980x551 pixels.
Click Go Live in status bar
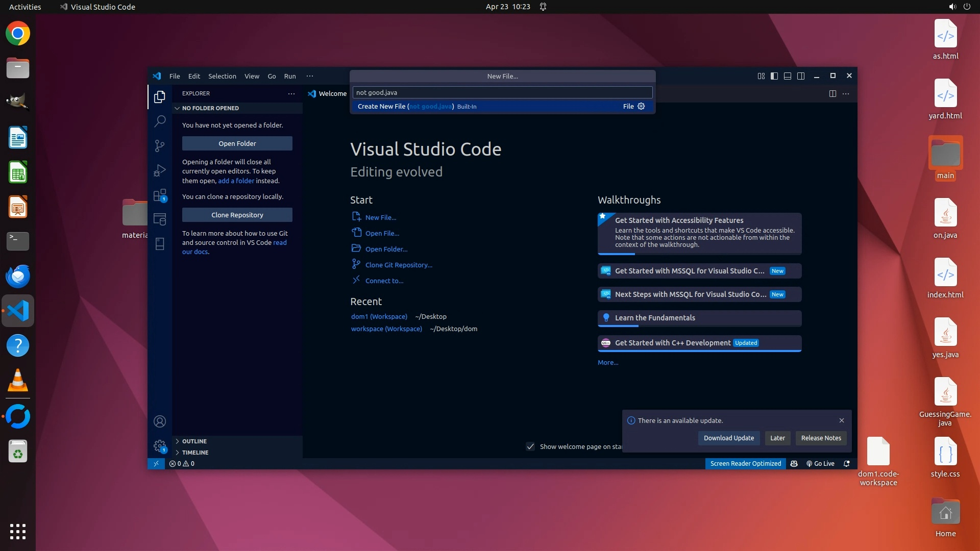pyautogui.click(x=820, y=464)
